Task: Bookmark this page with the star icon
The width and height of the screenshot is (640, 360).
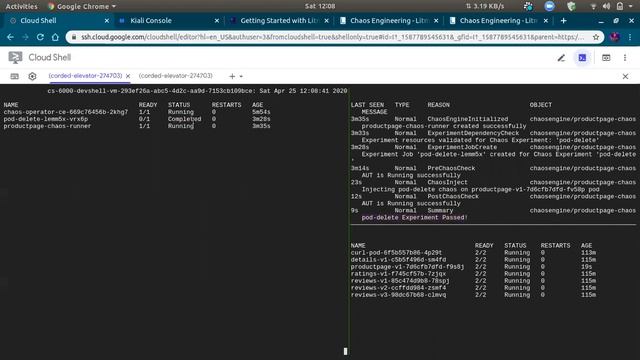Action: (x=596, y=37)
